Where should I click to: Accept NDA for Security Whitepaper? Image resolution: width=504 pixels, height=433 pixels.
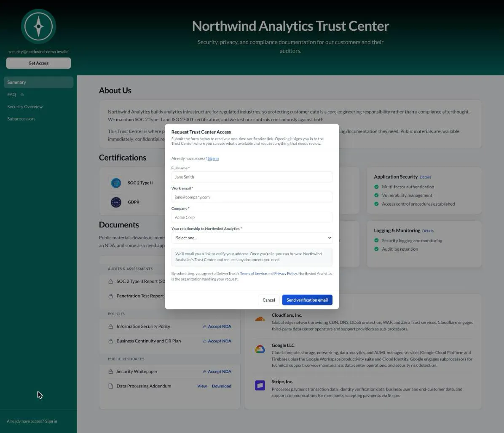coord(217,372)
